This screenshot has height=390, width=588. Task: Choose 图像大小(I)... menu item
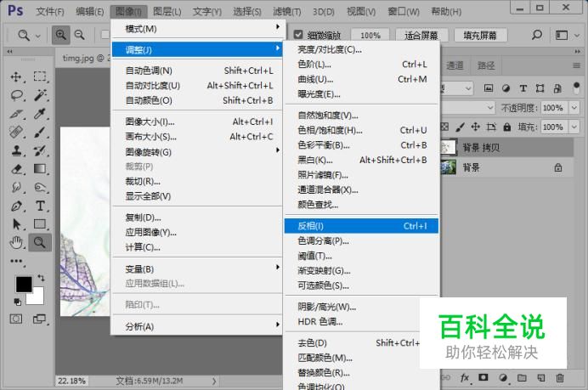point(197,122)
